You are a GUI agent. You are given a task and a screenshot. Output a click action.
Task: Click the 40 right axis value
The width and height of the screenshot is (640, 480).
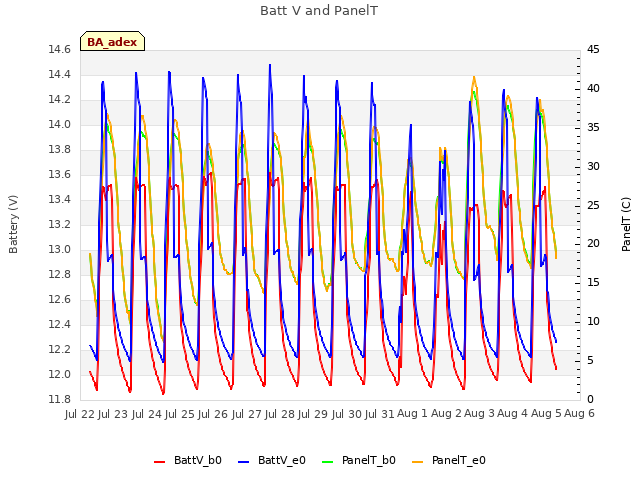pos(593,89)
